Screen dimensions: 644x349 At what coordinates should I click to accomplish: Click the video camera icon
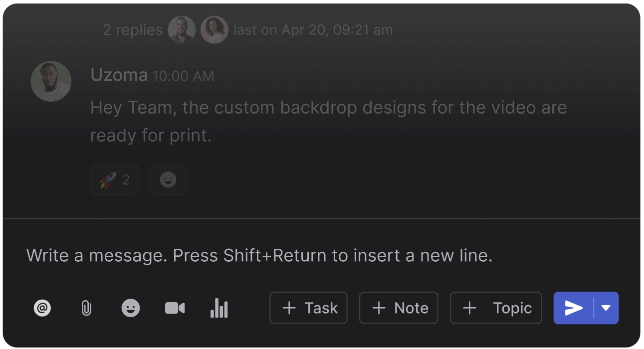(x=175, y=308)
